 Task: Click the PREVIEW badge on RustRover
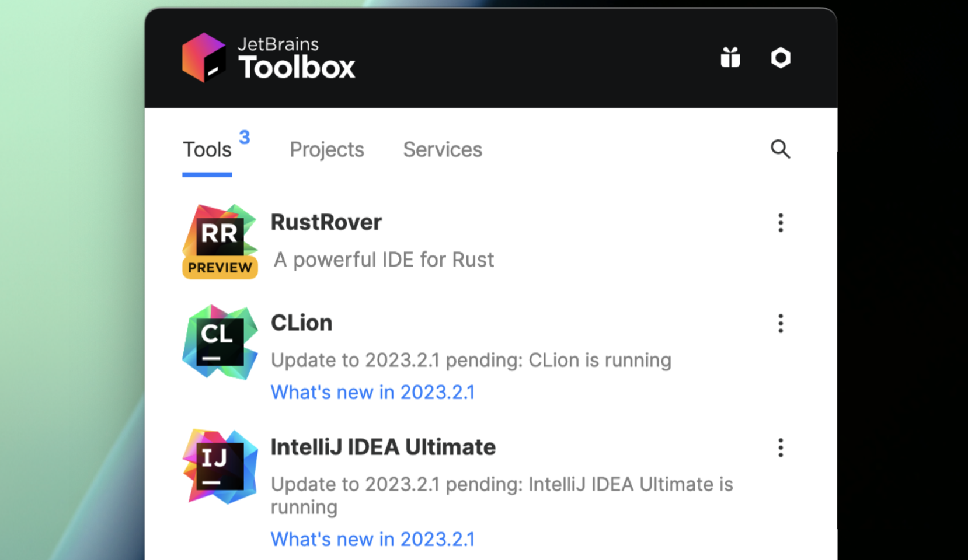click(220, 268)
